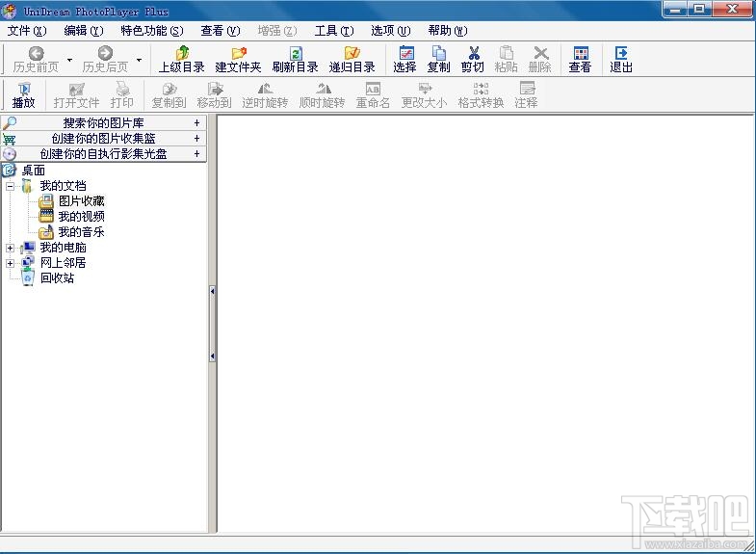Start slideshow with 播放 button
Image resolution: width=756 pixels, height=554 pixels.
pos(24,95)
